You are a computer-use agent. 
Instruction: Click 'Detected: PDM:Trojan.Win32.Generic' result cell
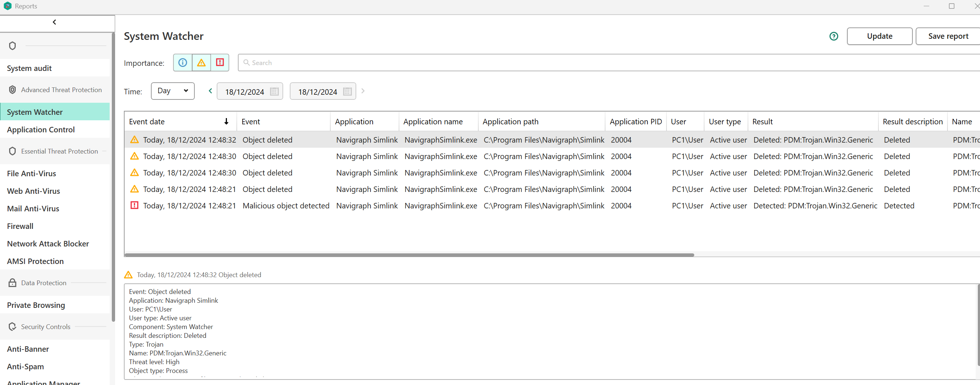click(815, 206)
